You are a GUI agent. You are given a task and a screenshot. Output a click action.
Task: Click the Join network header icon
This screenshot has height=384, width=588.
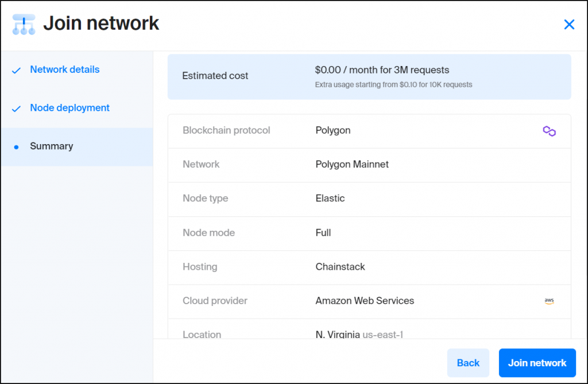tap(24, 25)
